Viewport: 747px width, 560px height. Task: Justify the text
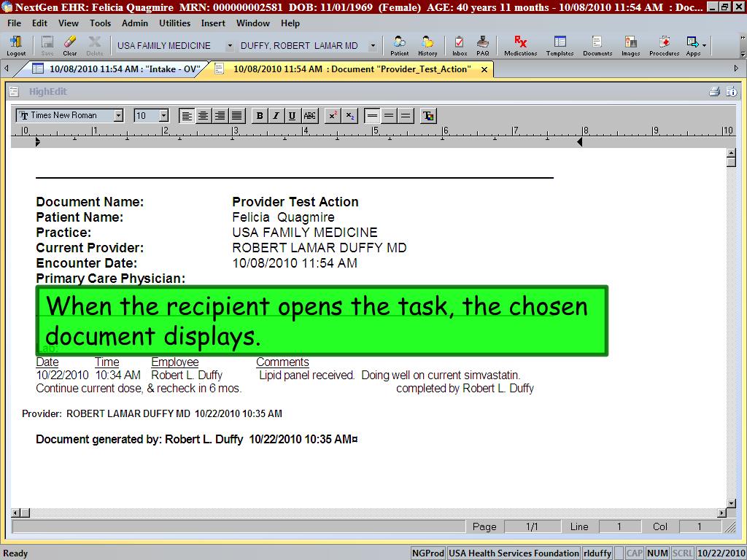click(x=236, y=116)
